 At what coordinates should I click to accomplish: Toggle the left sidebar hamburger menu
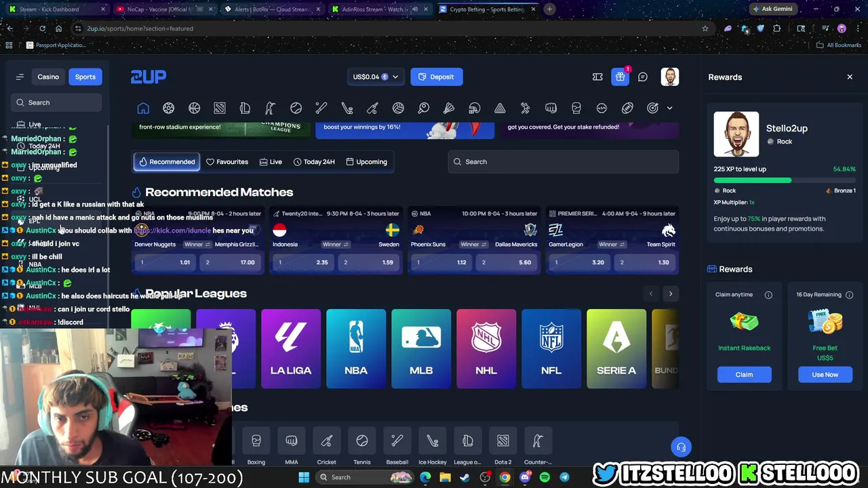pyautogui.click(x=20, y=77)
